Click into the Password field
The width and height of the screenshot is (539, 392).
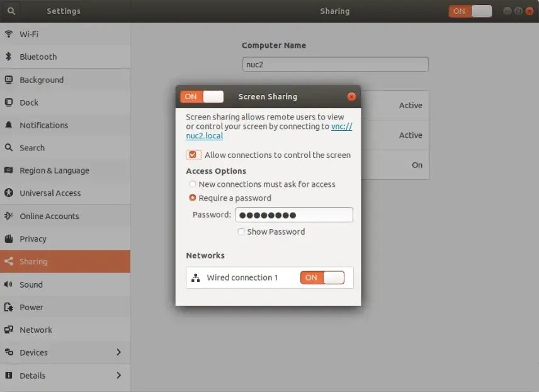[294, 215]
